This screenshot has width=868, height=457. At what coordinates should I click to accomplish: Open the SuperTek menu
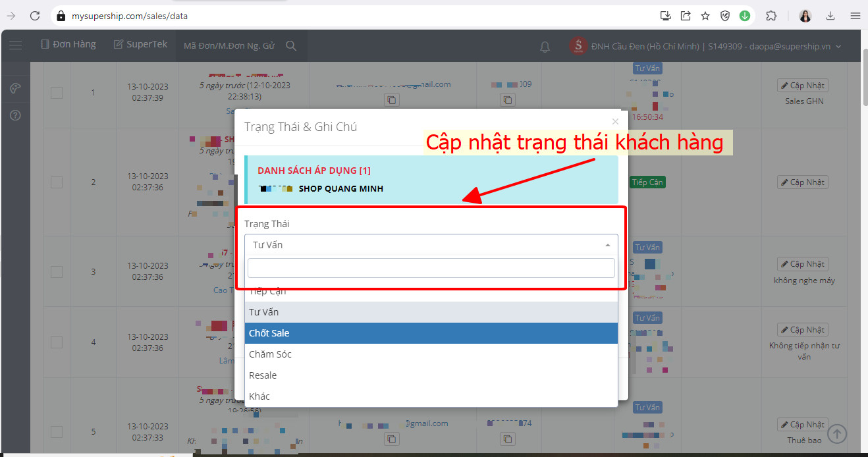click(140, 44)
